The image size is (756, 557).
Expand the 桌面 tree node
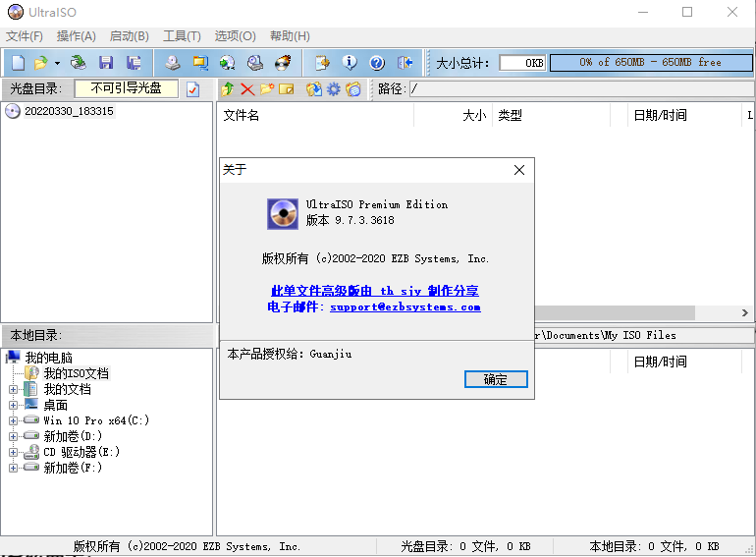[13, 405]
